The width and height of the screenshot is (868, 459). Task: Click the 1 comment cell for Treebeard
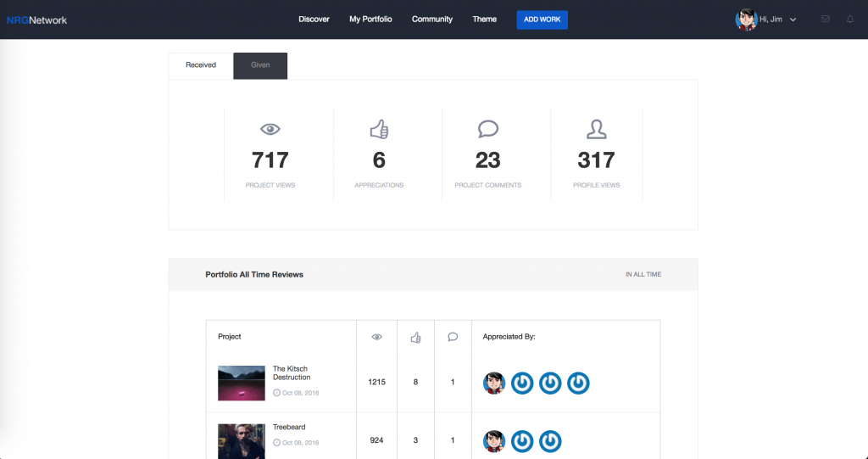[x=453, y=440]
